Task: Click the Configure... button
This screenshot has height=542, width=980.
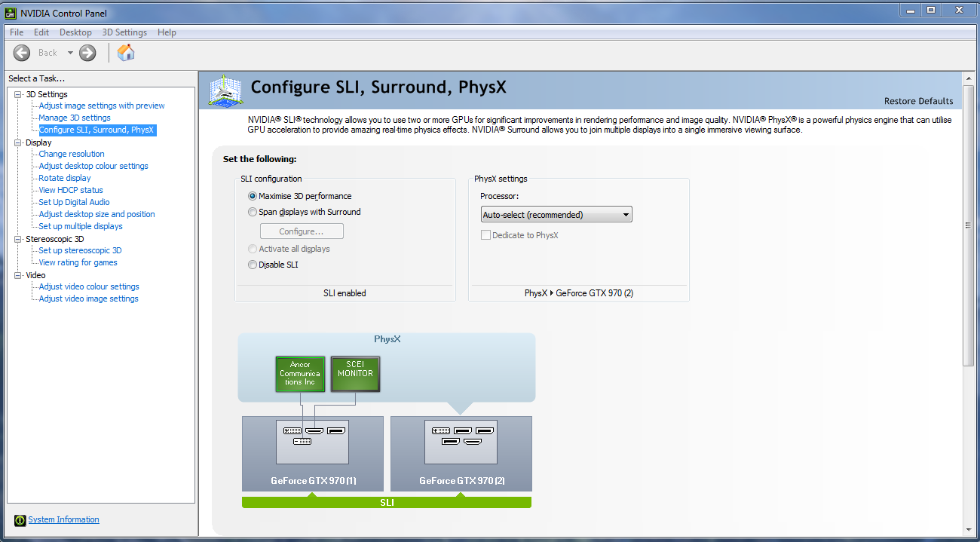Action: 302,231
